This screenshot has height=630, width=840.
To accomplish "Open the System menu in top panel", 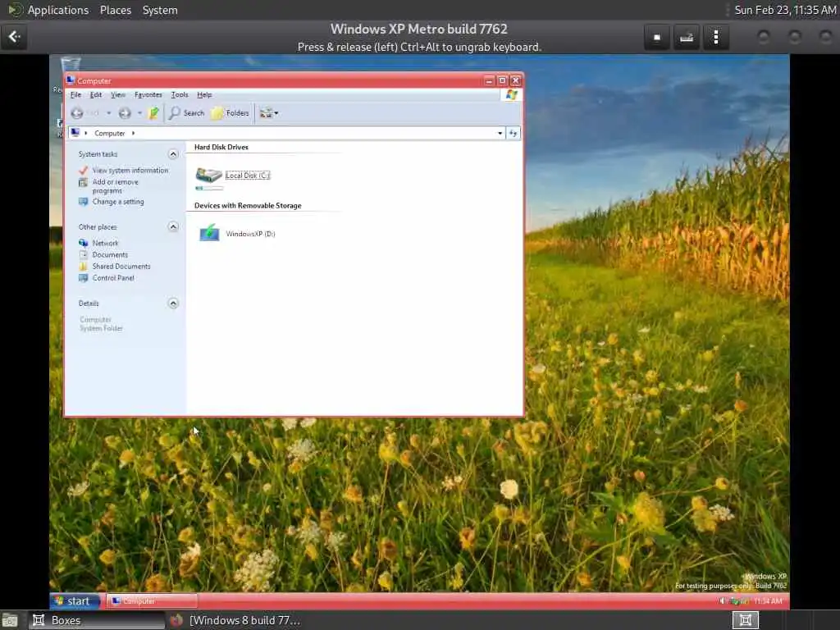I will 160,10.
